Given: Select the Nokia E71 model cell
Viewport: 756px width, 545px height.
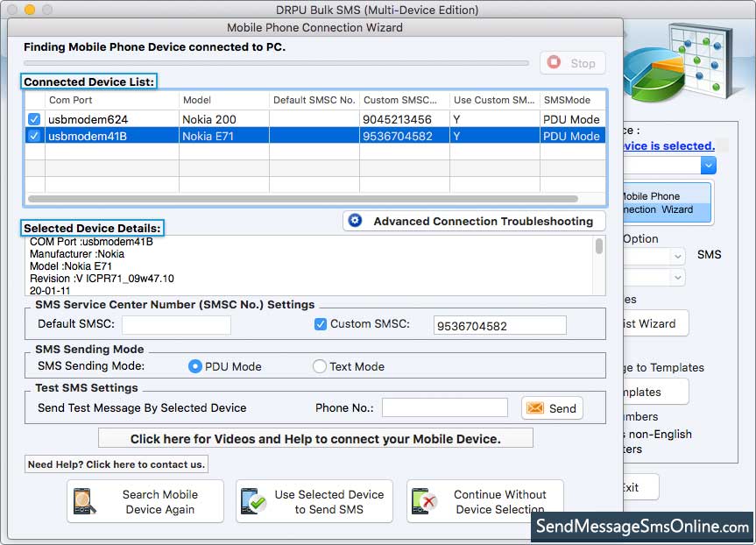Looking at the screenshot, I should coord(223,136).
